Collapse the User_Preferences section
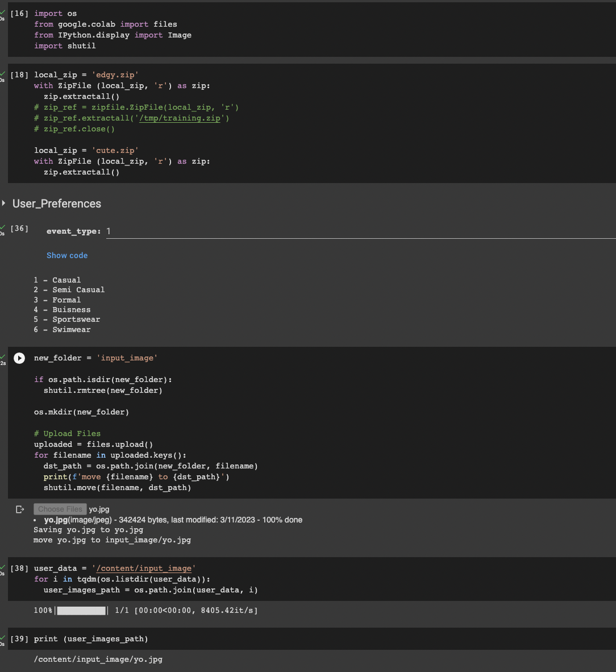This screenshot has height=672, width=616. [x=3, y=203]
